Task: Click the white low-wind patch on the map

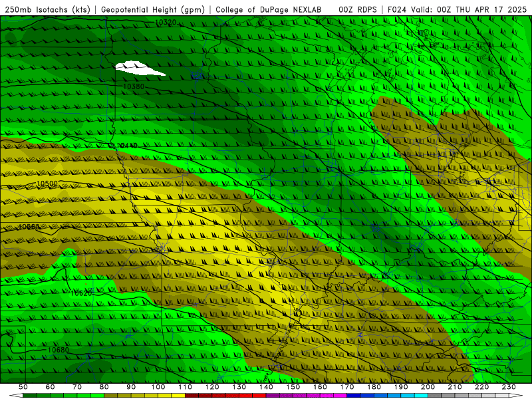Action: click(x=138, y=68)
